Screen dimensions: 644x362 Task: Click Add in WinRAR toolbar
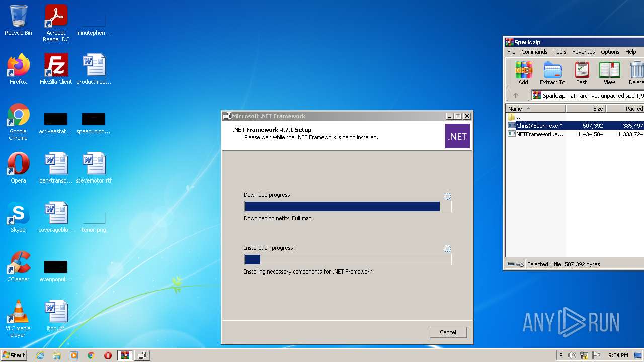point(523,73)
